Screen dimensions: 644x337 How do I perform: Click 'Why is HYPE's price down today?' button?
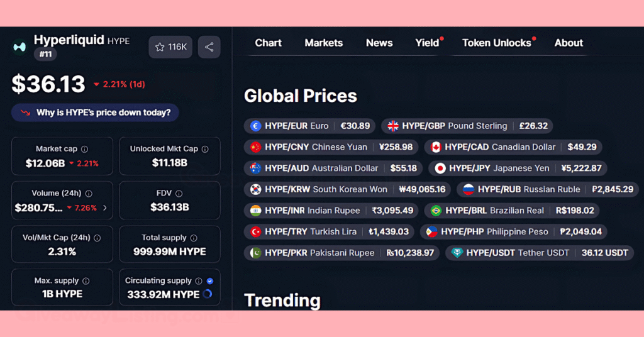pos(95,113)
